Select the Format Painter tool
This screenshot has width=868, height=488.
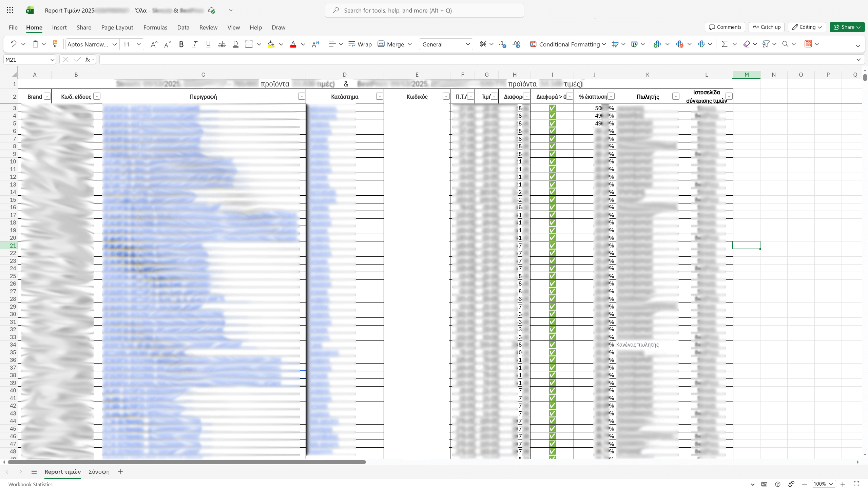tap(55, 44)
